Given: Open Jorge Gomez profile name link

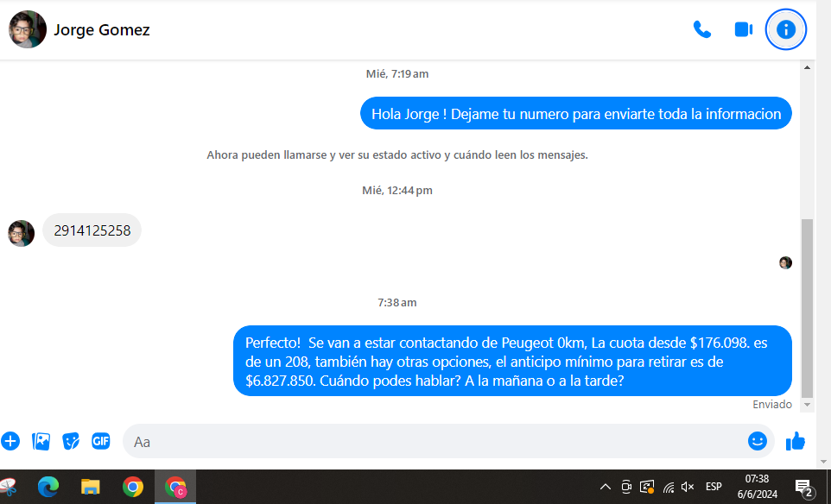Looking at the screenshot, I should (x=101, y=30).
